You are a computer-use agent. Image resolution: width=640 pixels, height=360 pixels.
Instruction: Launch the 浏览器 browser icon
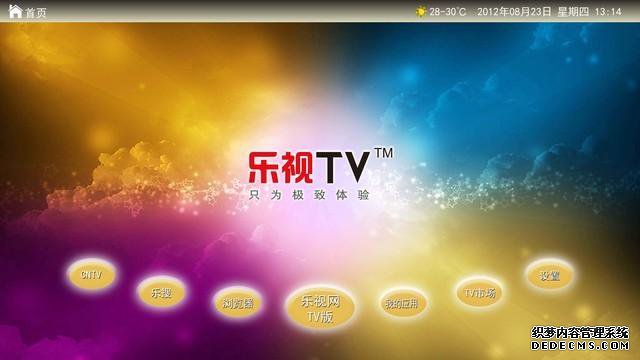click(x=238, y=302)
